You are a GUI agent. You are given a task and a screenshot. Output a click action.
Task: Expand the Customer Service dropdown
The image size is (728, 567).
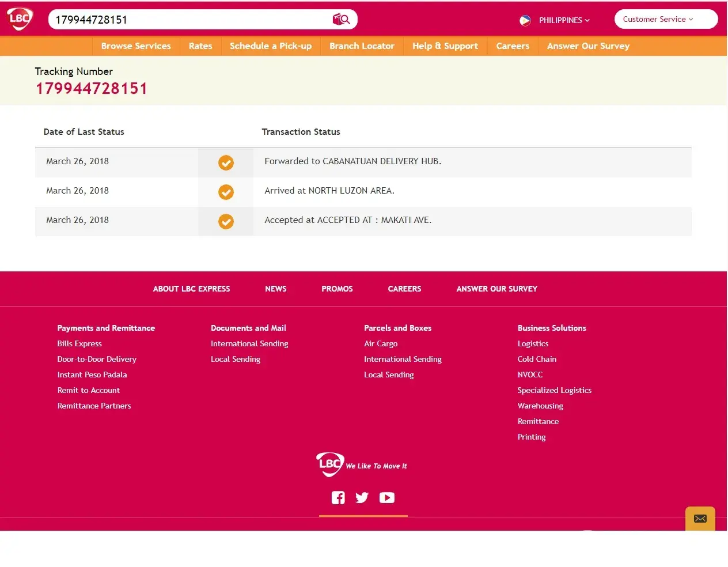(665, 19)
